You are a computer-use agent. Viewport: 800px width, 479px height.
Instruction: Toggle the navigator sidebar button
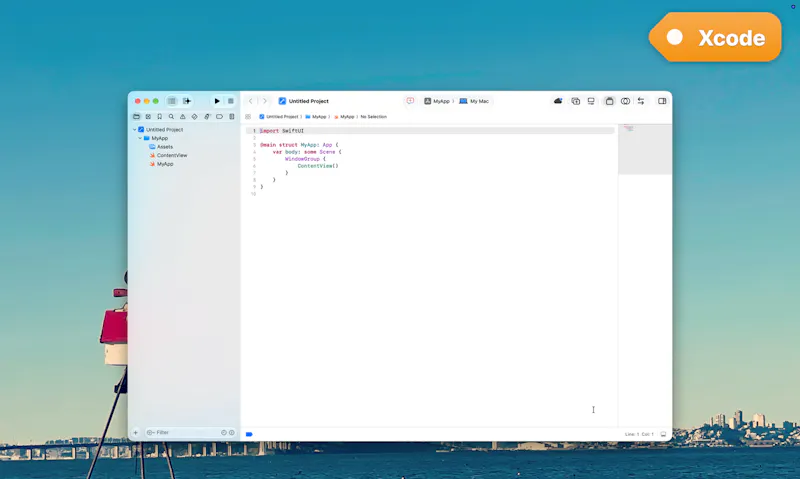[171, 101]
